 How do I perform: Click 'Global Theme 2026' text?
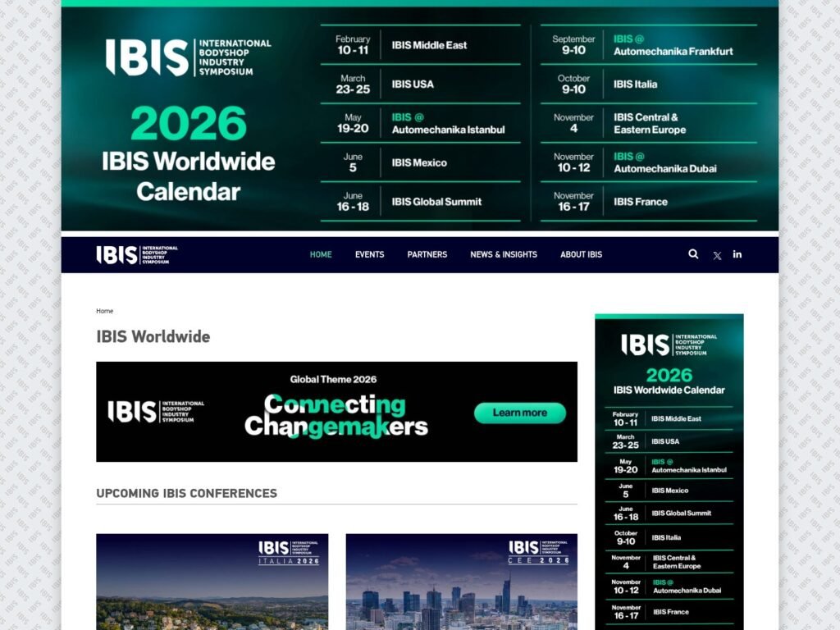pos(333,379)
